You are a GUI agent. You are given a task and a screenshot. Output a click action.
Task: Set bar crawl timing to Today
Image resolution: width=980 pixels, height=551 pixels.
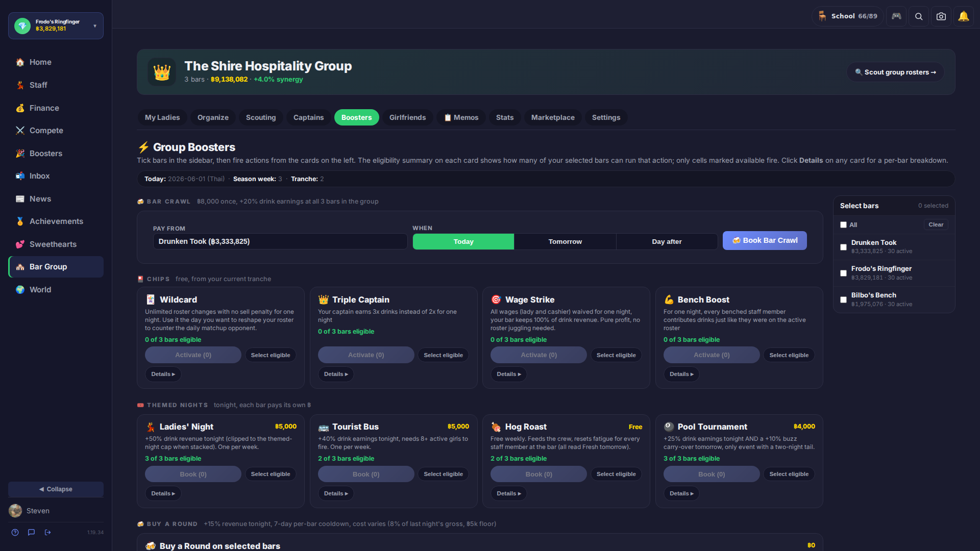coord(463,242)
